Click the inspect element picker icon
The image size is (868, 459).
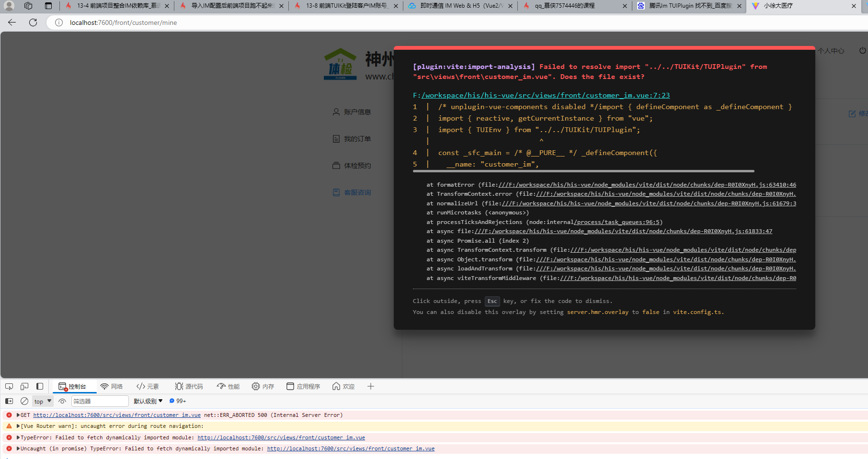[x=9, y=386]
